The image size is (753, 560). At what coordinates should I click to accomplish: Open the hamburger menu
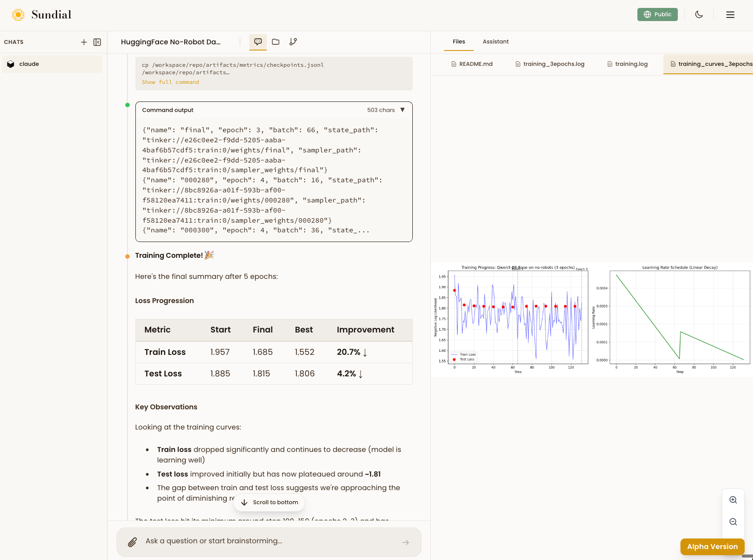[730, 14]
